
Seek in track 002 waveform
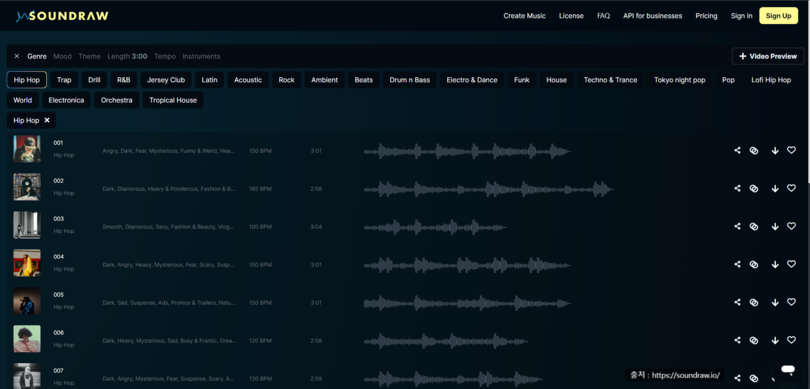click(489, 189)
